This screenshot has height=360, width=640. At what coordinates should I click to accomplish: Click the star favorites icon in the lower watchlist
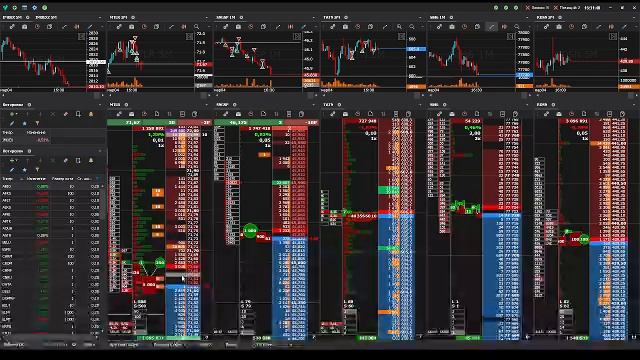click(24, 169)
